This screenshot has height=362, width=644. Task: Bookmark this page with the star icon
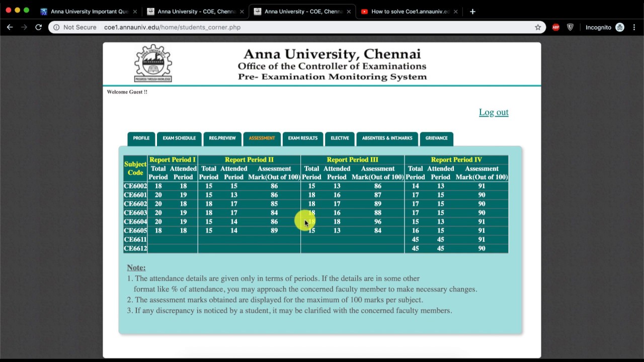(538, 27)
